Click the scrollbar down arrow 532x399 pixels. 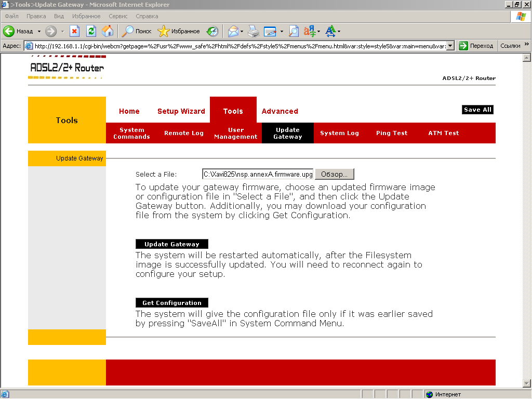coord(527,383)
